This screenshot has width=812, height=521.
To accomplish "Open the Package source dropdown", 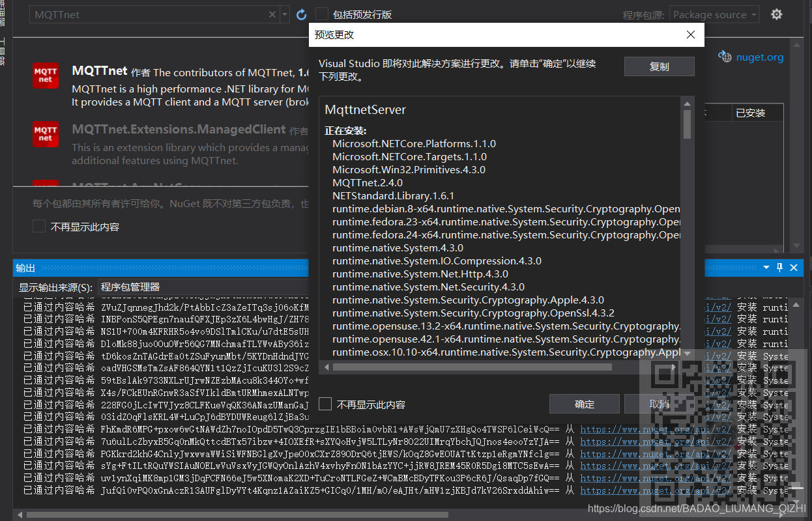I will 714,14.
